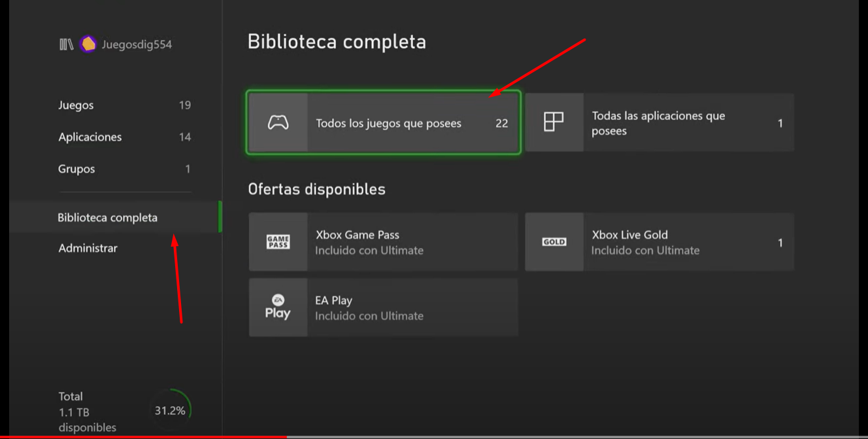This screenshot has height=439, width=868.
Task: Click the Game Pass logo icon
Action: coord(278,242)
